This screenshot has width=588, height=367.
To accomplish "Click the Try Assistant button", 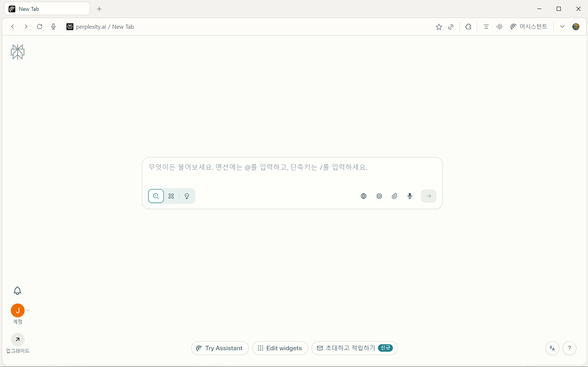I will point(220,348).
